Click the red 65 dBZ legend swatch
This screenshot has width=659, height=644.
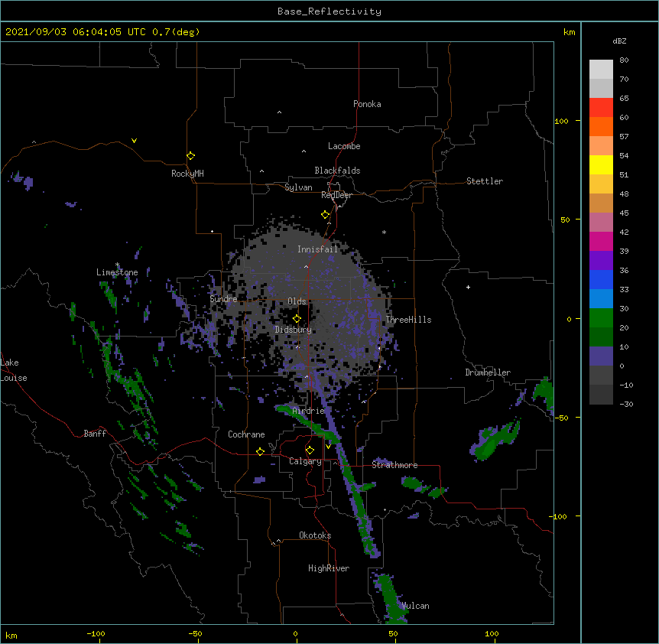[x=601, y=107]
